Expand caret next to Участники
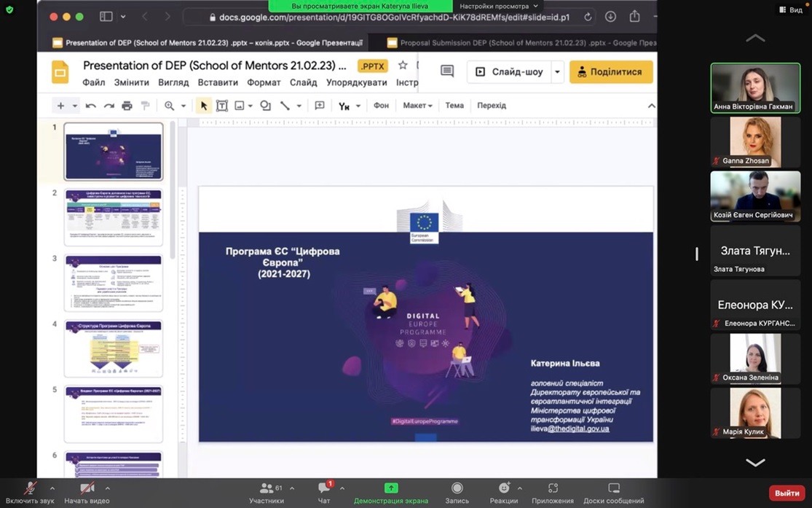Image resolution: width=812 pixels, height=508 pixels. [292, 488]
